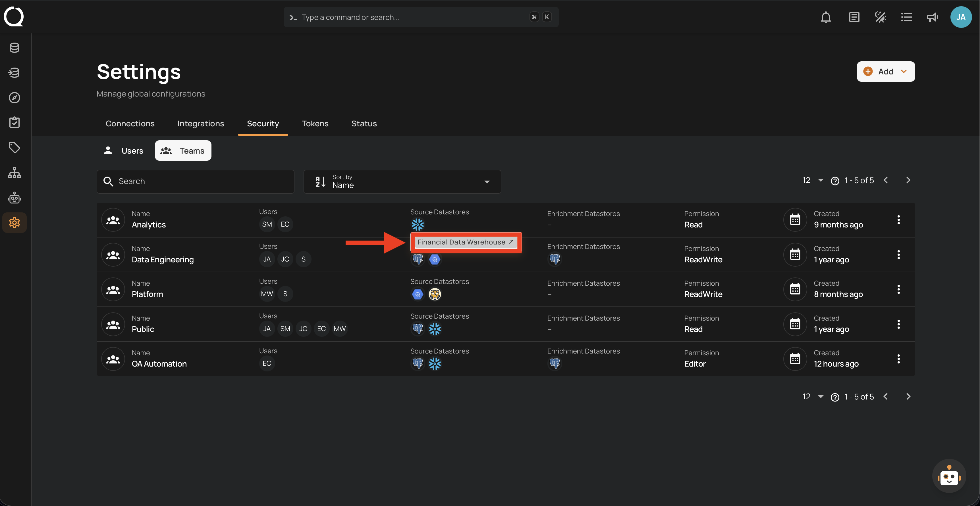
Task: Select the Teams sub-tab
Action: coord(183,150)
